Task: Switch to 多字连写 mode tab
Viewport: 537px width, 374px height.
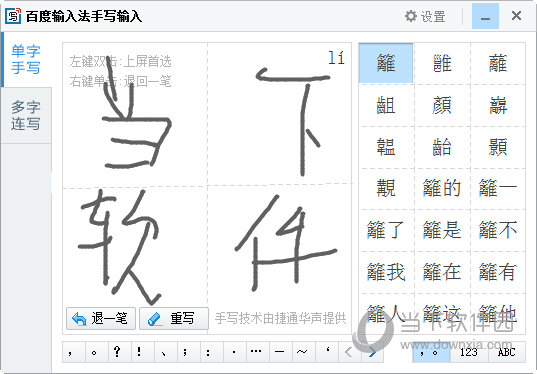Action: 26,115
